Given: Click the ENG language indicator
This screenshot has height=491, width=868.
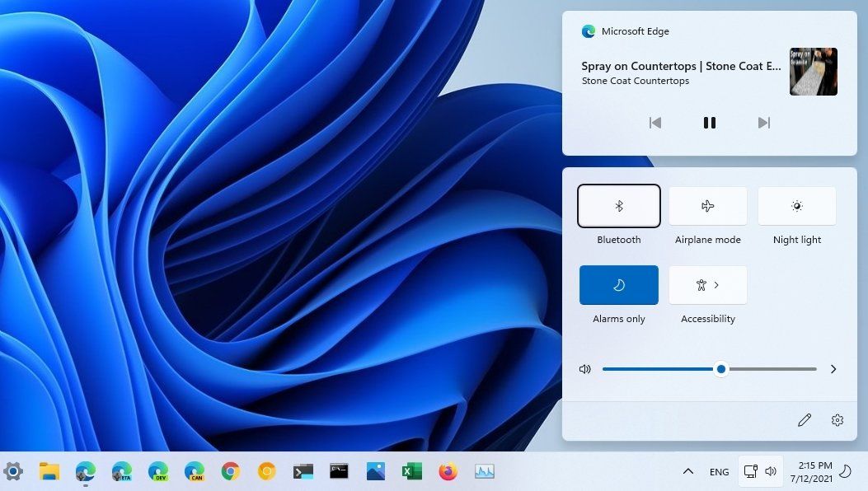Looking at the screenshot, I should (x=719, y=471).
